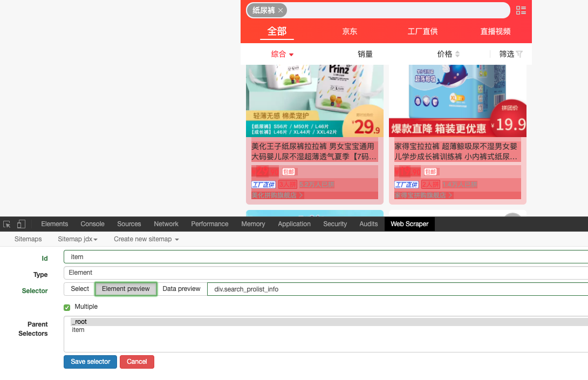This screenshot has width=588, height=380.
Task: Open the Elements DevTools tab
Action: 54,224
